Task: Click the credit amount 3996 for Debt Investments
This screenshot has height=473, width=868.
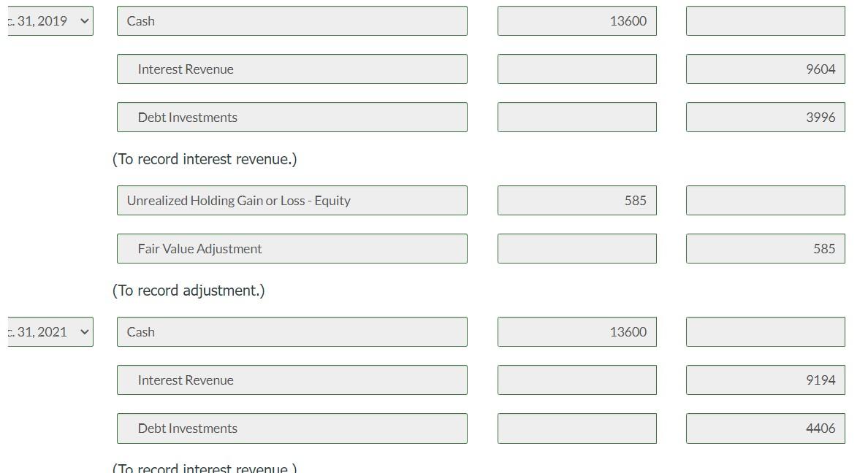Action: tap(765, 117)
